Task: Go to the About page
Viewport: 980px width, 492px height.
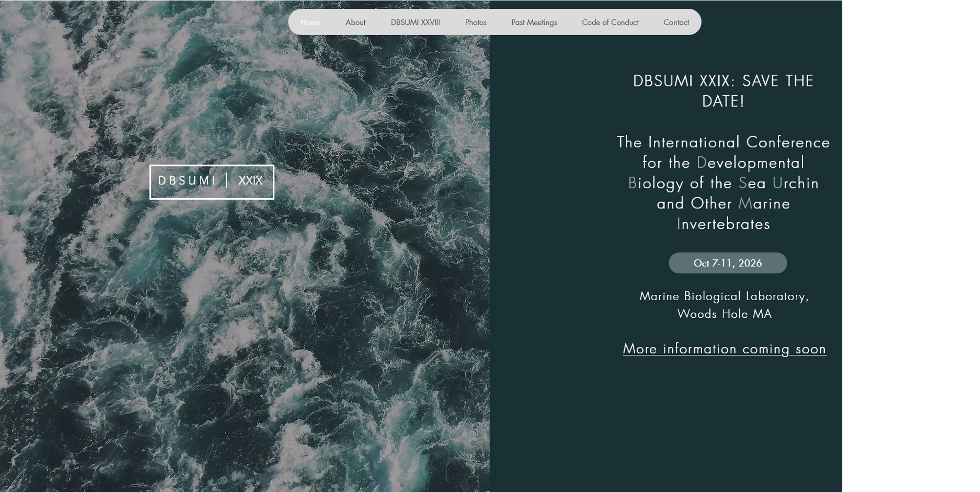Action: coord(355,22)
